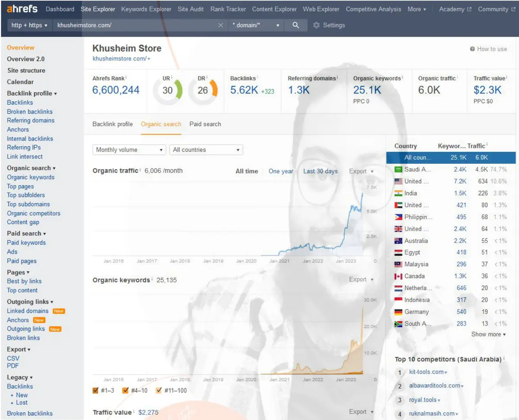
Task: Click the 2.4K Saudi Arabia keywords value
Action: tap(460, 170)
